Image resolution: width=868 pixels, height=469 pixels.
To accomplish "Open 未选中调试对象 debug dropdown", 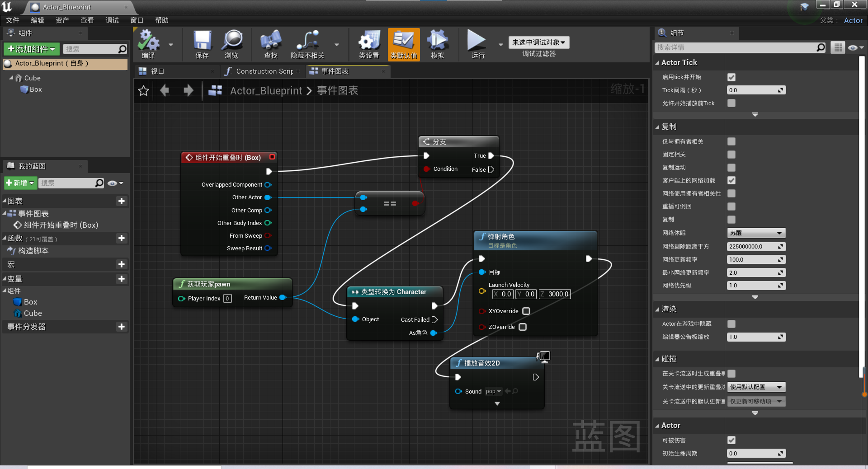I will 538,42.
